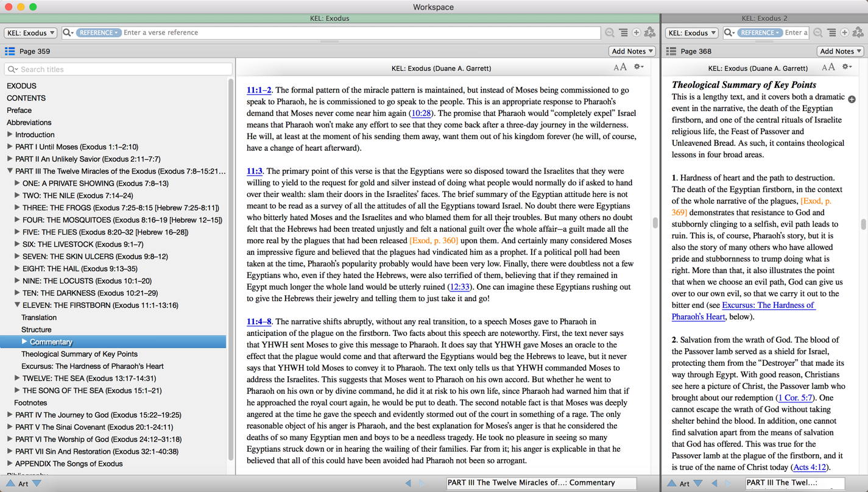
Task: Click the main pane Go To location box
Action: pos(541,483)
